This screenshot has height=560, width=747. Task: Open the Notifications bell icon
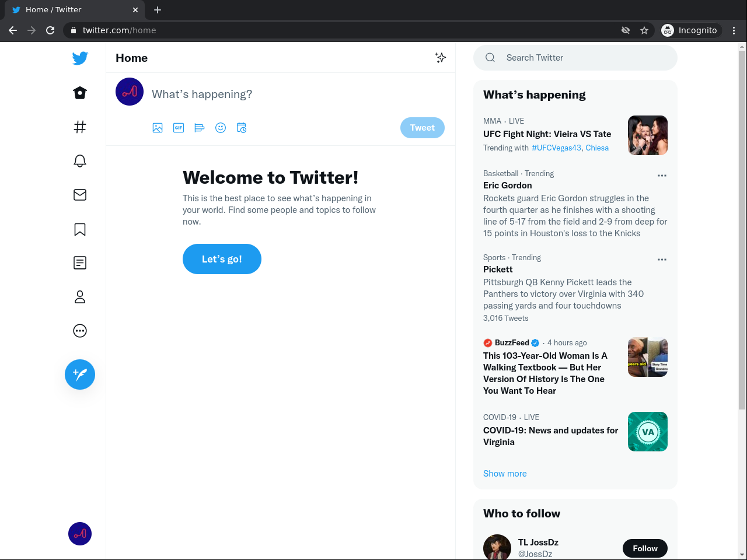80,161
